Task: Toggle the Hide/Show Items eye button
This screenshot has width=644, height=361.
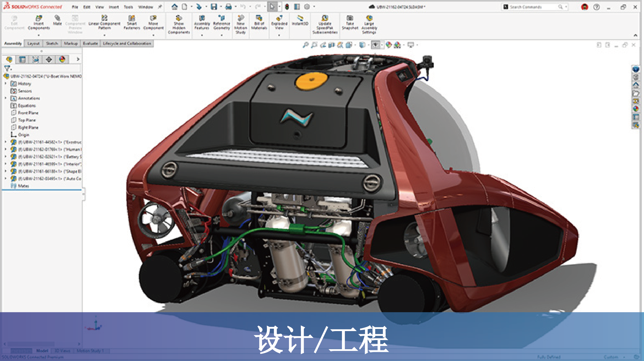Action: pyautogui.click(x=375, y=45)
